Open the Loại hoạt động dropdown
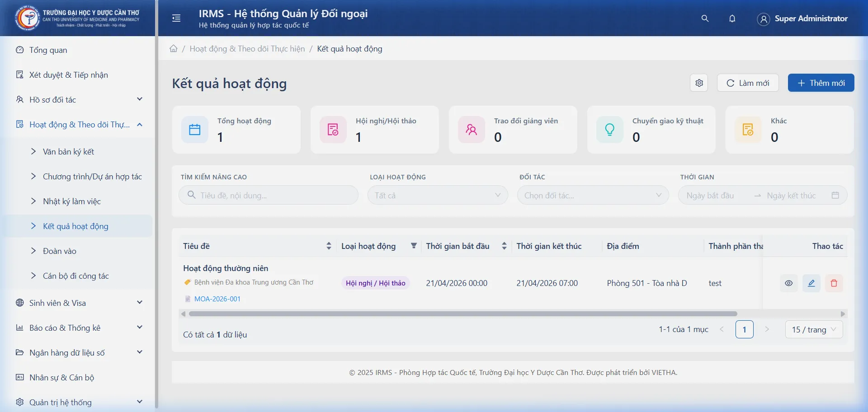Screen dimensions: 868x412 pos(437,195)
